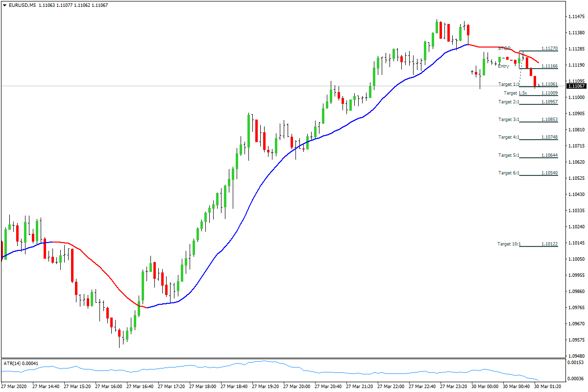Click the 27 Mar 15:20 time label

77,387
